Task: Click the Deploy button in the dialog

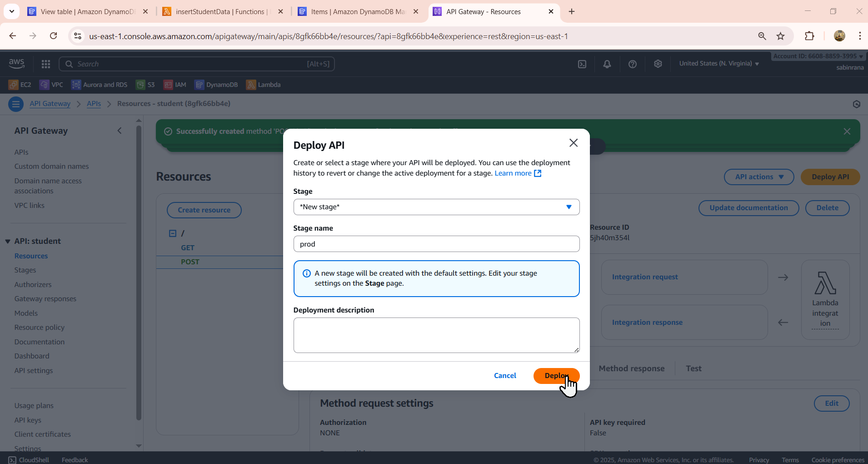Action: click(x=556, y=376)
